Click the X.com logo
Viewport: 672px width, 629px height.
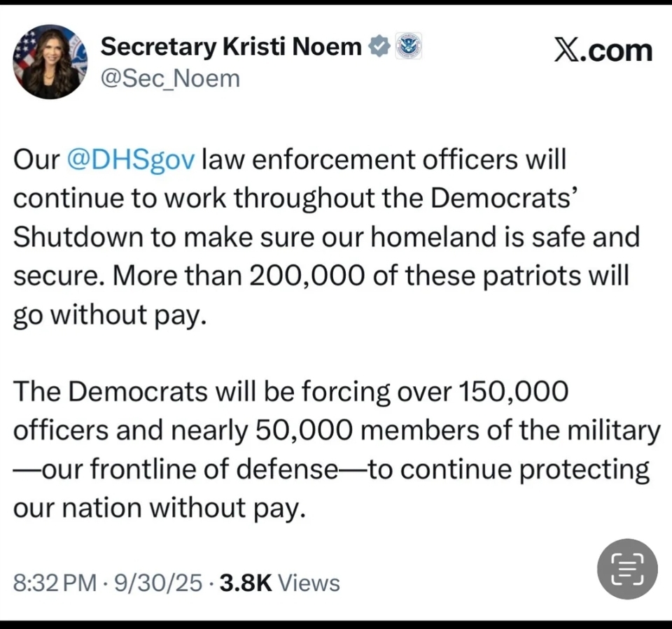coord(603,50)
